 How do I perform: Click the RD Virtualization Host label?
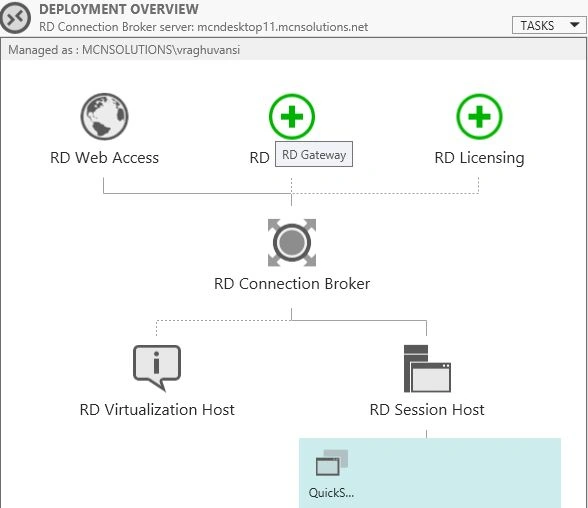point(157,410)
